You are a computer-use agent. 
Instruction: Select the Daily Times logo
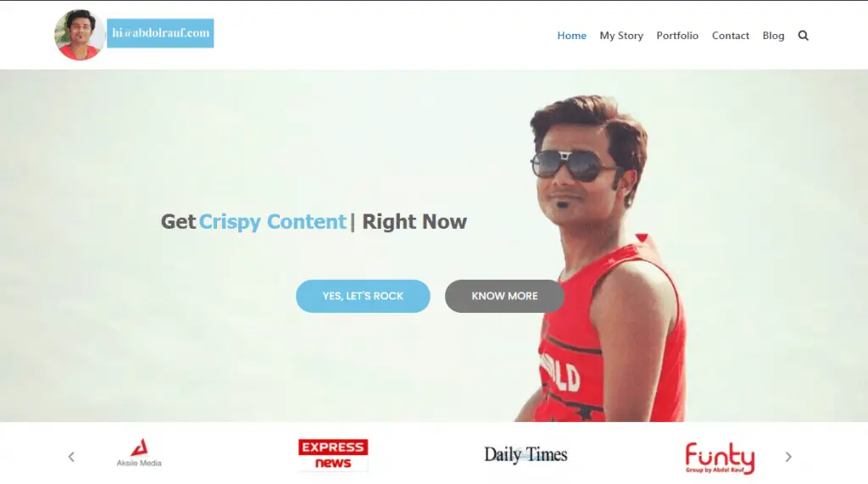[x=526, y=454]
